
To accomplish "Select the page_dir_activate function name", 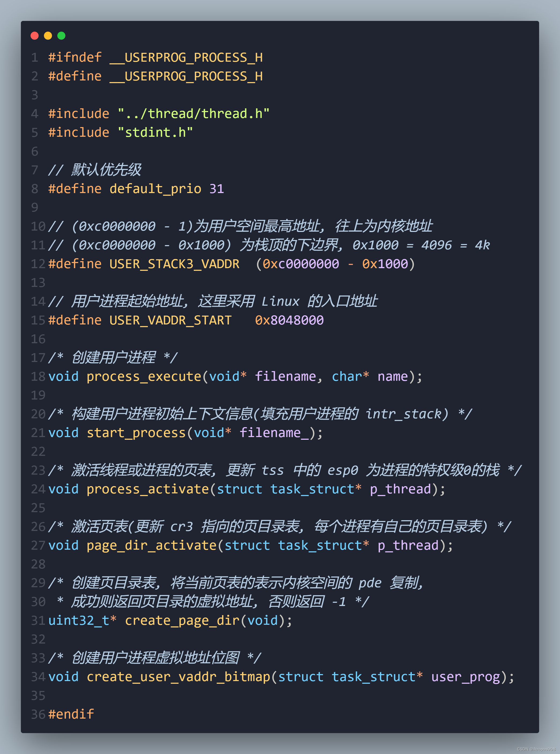I will click(x=152, y=545).
